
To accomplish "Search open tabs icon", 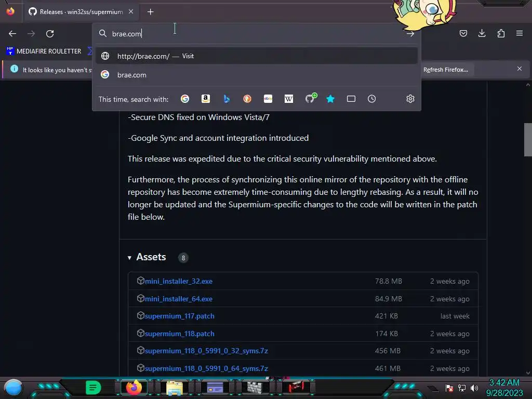I will 351,99.
